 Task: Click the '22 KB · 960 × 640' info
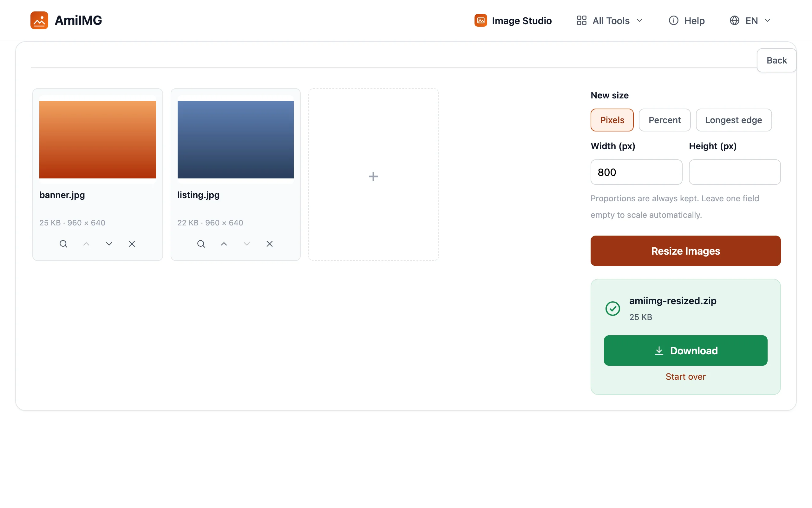[210, 223]
